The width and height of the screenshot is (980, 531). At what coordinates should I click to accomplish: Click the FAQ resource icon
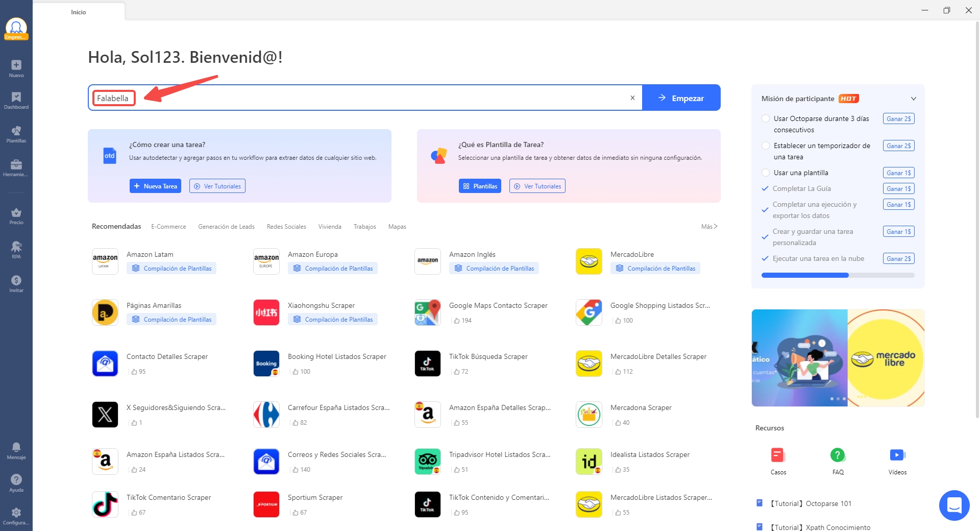point(838,455)
